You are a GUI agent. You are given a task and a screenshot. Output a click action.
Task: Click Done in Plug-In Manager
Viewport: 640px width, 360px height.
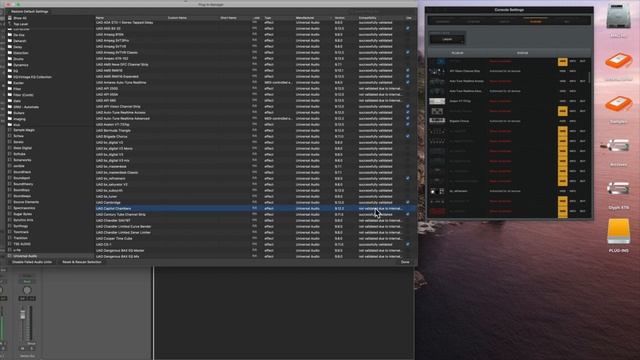[x=405, y=262]
